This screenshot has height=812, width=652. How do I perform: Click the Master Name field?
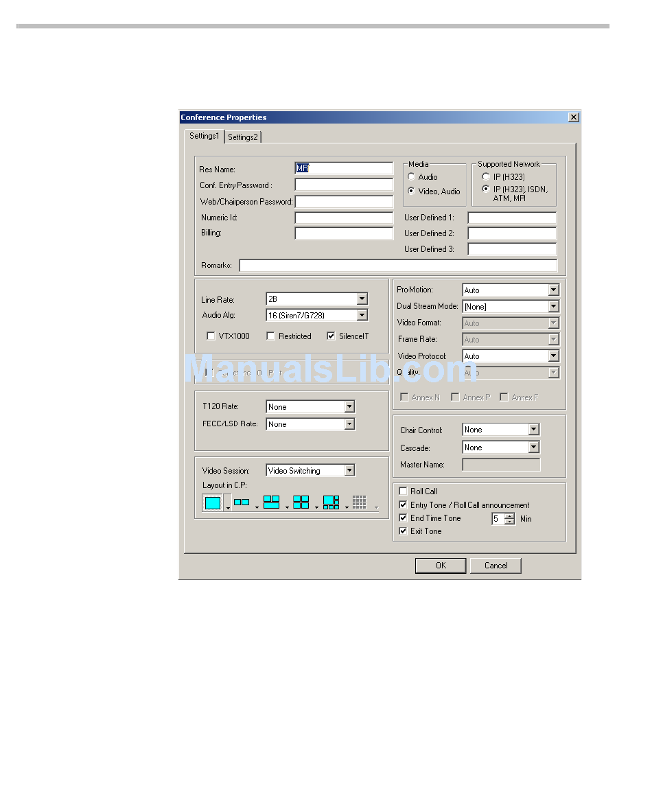(x=501, y=465)
